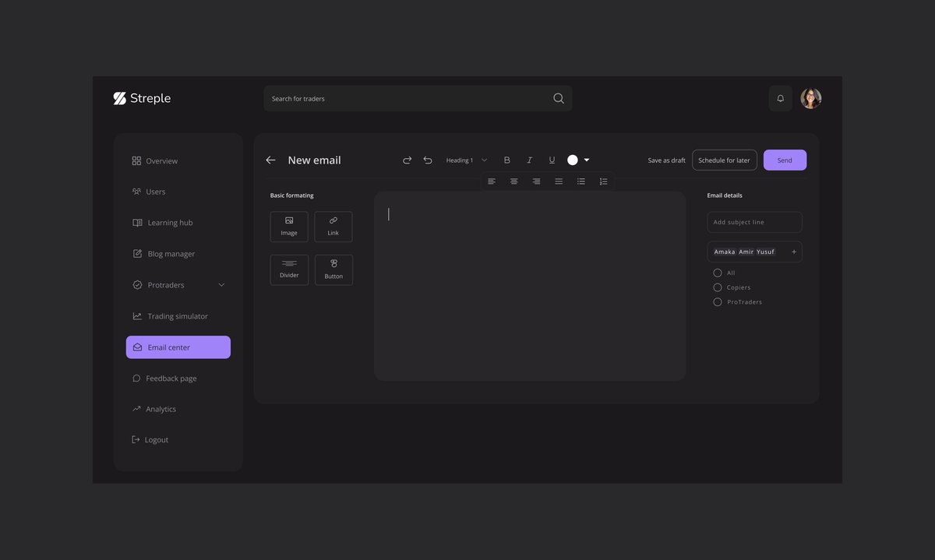
Task: Insert a numbered list
Action: (603, 181)
